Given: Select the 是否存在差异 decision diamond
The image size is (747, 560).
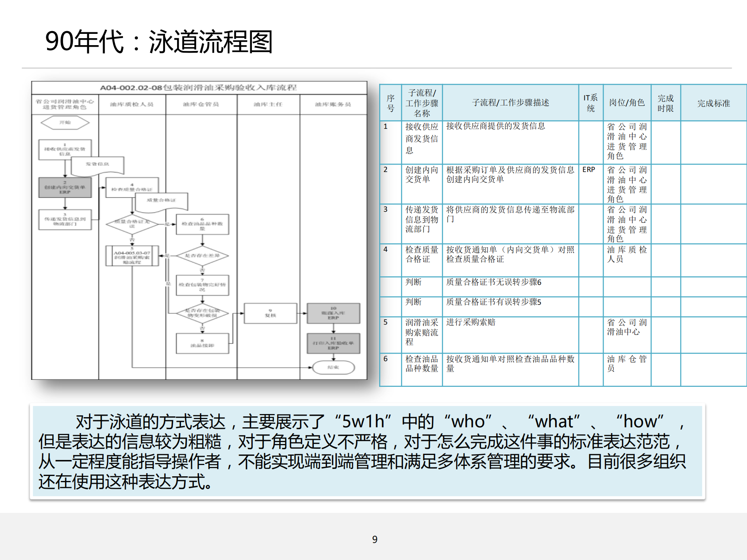Looking at the screenshot, I should [x=202, y=256].
